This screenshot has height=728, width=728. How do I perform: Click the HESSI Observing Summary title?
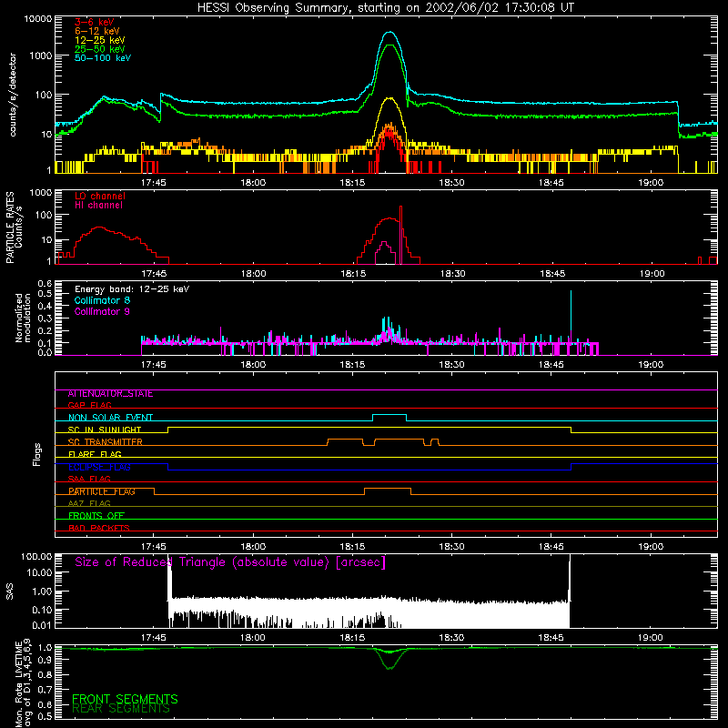(385, 8)
